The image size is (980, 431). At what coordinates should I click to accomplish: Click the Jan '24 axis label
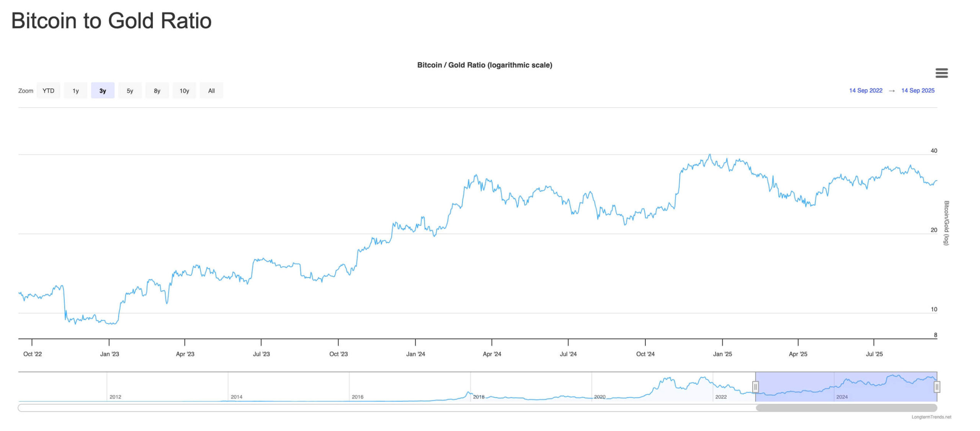click(415, 354)
